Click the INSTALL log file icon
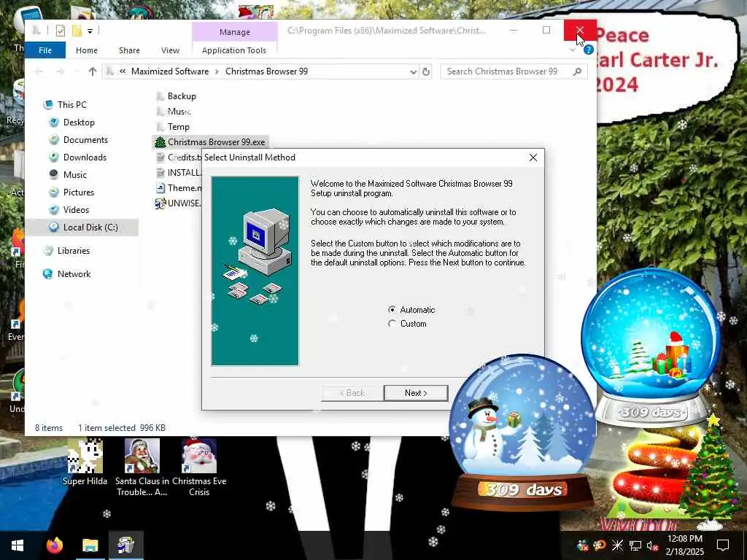This screenshot has height=560, width=747. coord(160,172)
